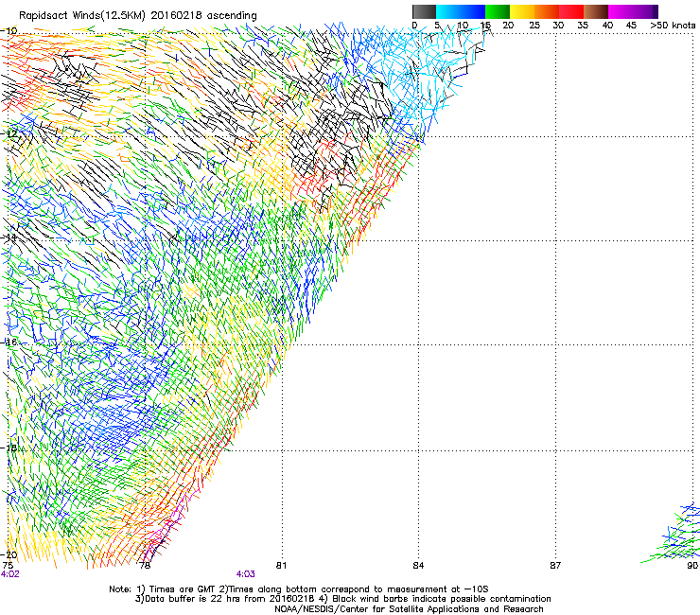Click the purple time stamp "4:02"

pos(9,574)
